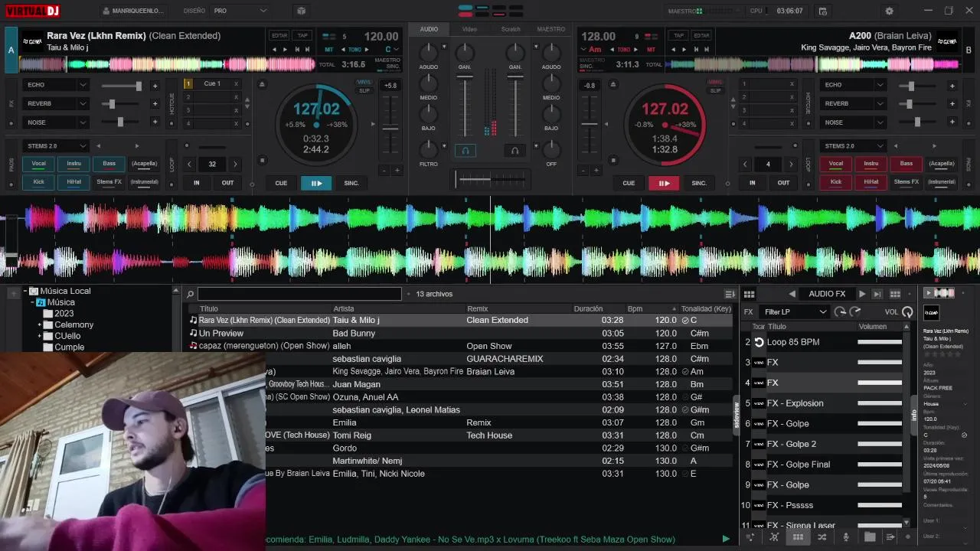This screenshot has height=551, width=980.
Task: Open the browser list options icon
Action: coord(730,294)
